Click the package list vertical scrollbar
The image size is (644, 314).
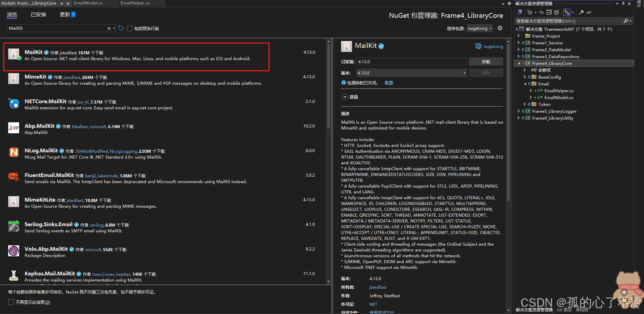coord(328,86)
